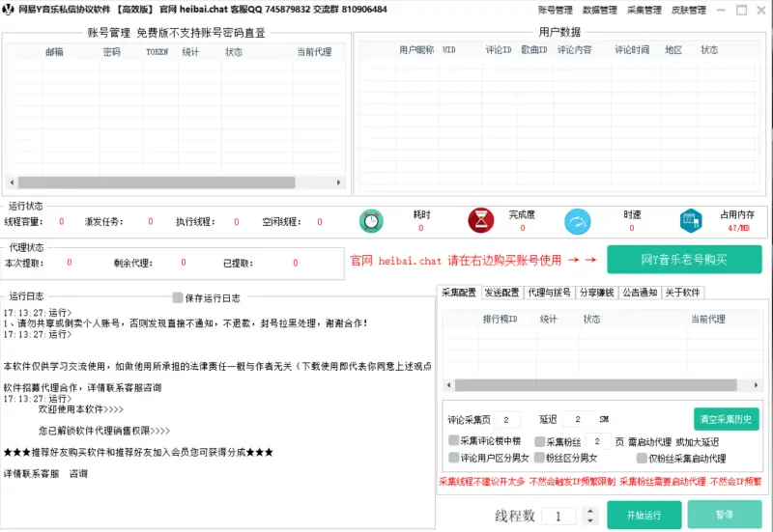Switch to the 发送配置 tab
773x532 pixels.
coord(501,292)
